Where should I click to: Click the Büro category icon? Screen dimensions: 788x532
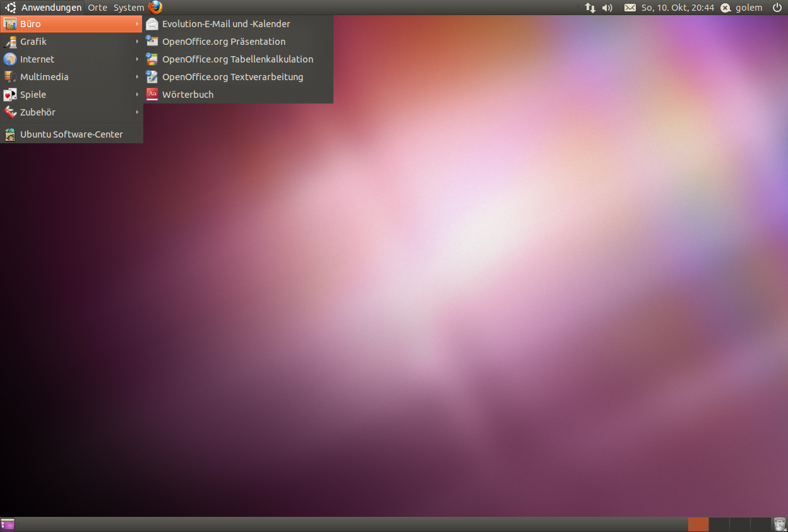9,24
